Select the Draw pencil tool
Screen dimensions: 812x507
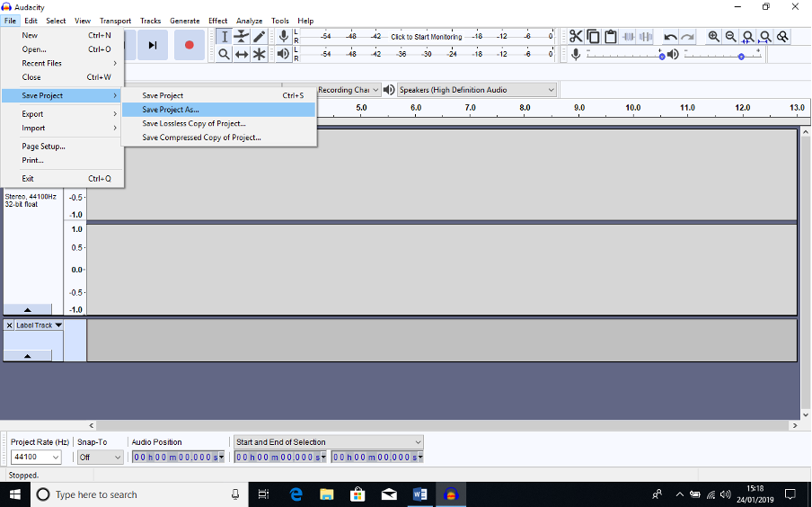pyautogui.click(x=259, y=36)
